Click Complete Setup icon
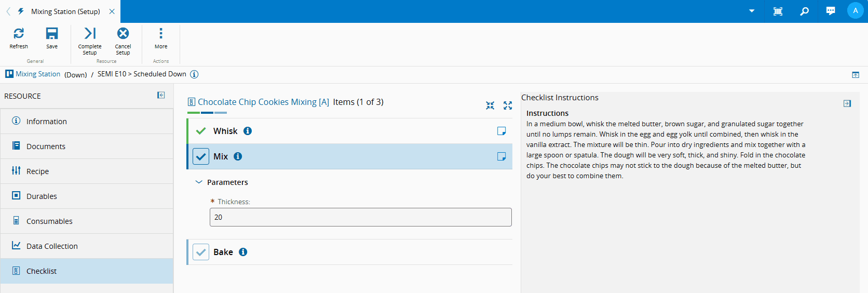Screen dimensions: 868x293 point(90,34)
